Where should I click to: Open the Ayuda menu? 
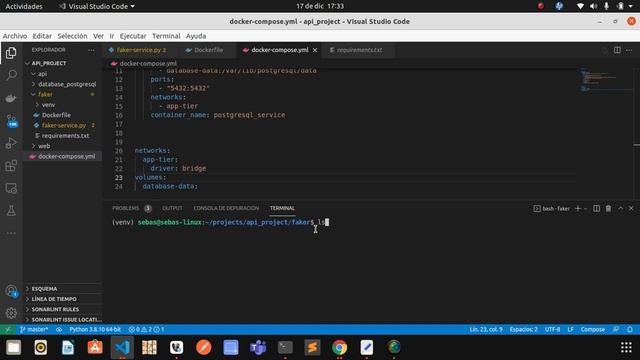(196, 36)
